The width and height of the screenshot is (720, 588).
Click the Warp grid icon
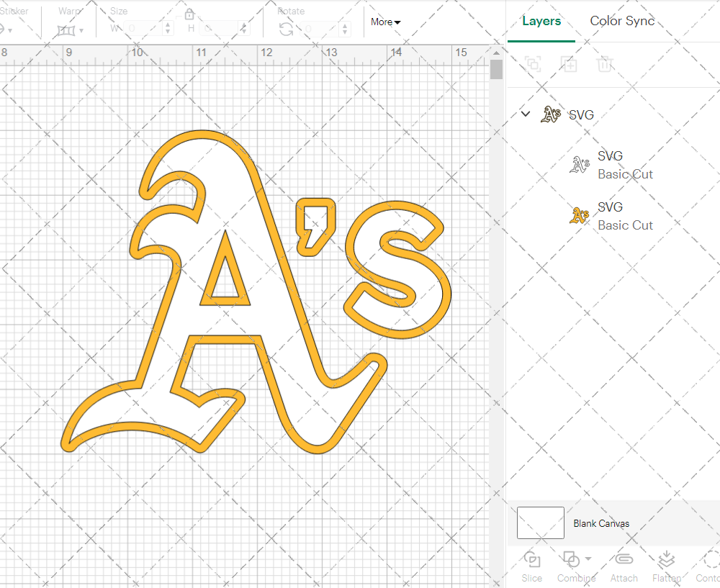[x=66, y=31]
